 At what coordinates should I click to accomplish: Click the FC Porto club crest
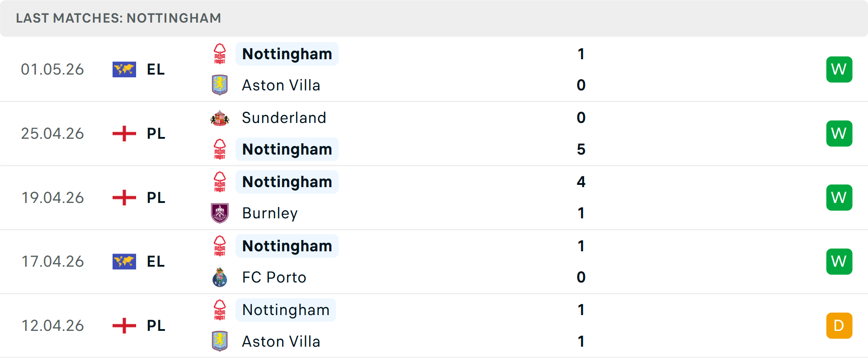click(x=220, y=277)
